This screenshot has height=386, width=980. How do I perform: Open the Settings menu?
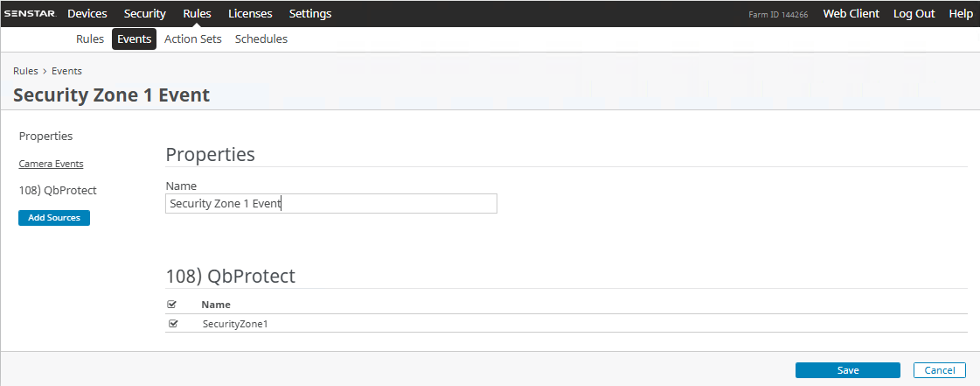310,14
